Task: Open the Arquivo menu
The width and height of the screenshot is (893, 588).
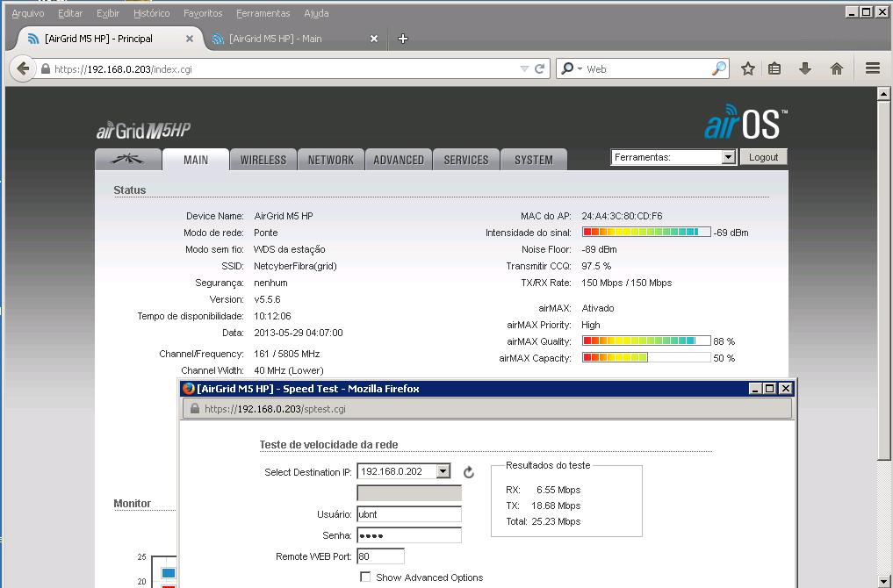Action: (x=27, y=13)
